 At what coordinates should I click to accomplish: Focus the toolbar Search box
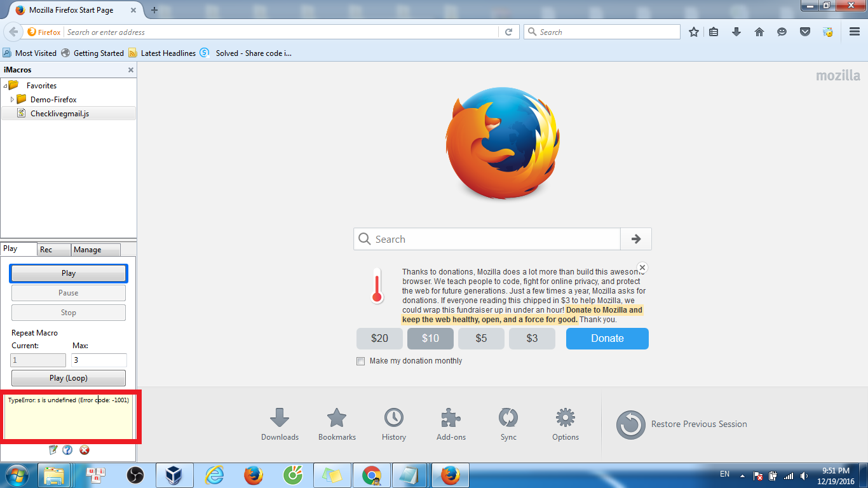[x=602, y=32]
